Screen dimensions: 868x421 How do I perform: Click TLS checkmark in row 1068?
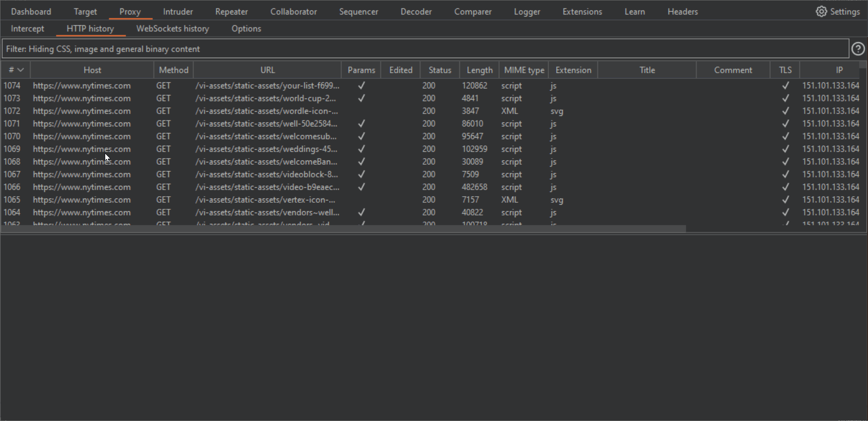785,161
